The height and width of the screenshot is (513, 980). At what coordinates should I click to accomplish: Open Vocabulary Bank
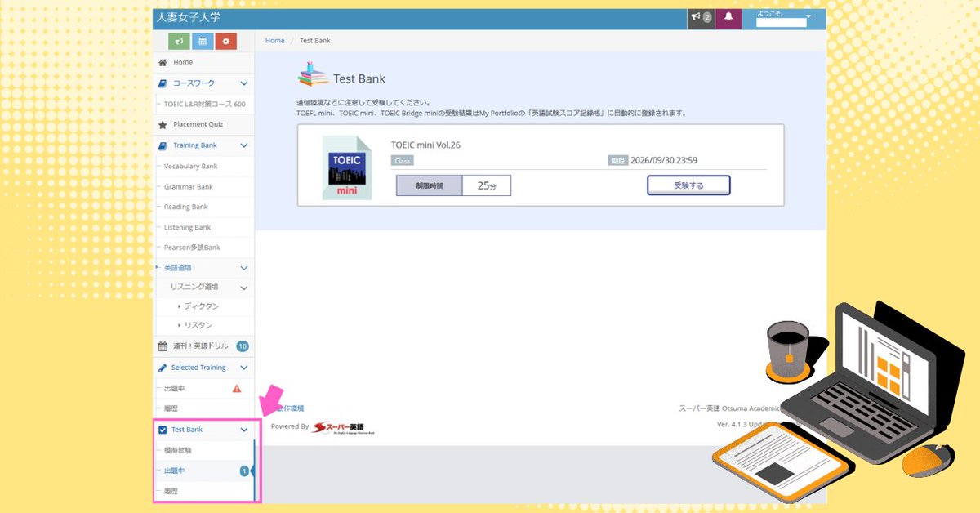[190, 166]
